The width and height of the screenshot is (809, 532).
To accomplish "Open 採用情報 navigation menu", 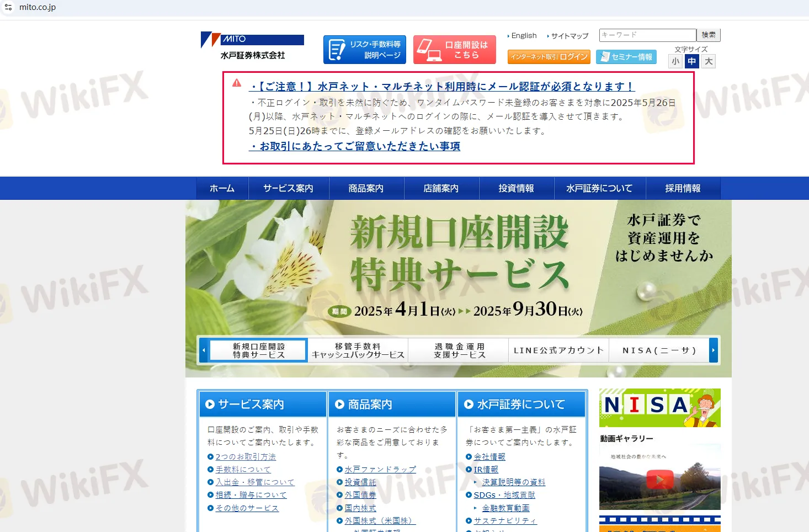I will pyautogui.click(x=683, y=188).
